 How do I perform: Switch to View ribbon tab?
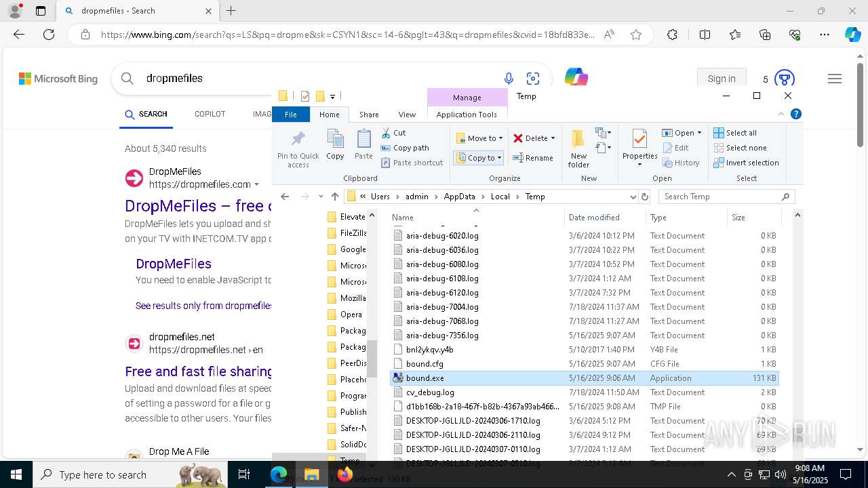click(407, 115)
